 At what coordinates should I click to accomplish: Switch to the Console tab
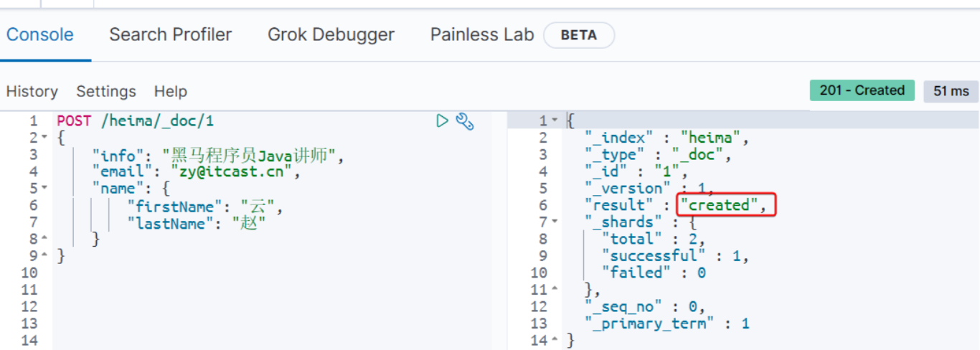coord(40,34)
